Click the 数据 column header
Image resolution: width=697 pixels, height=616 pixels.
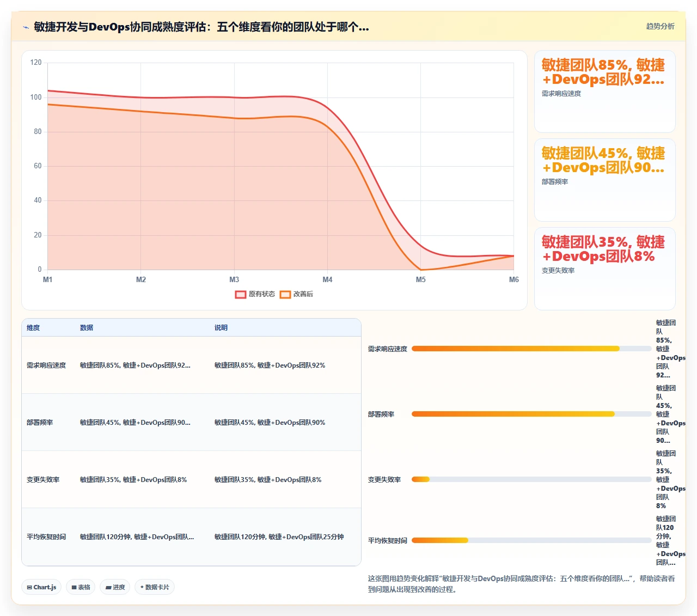(x=87, y=328)
